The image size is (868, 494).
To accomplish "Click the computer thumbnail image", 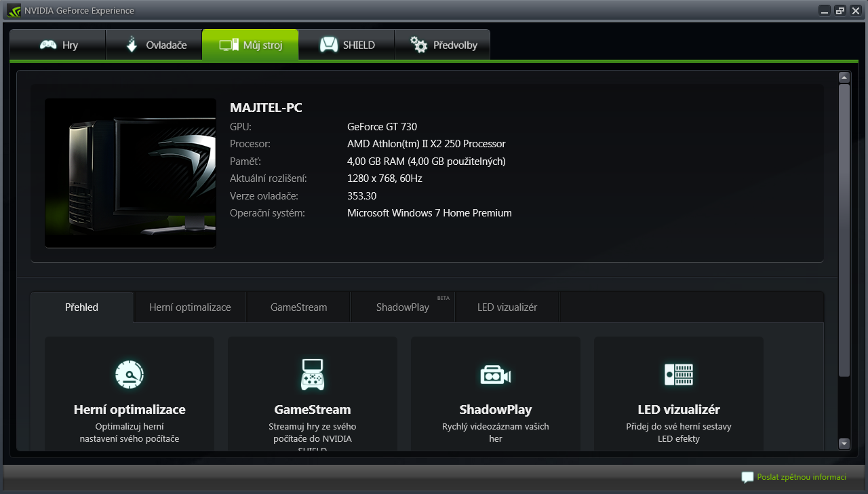I will [x=130, y=173].
